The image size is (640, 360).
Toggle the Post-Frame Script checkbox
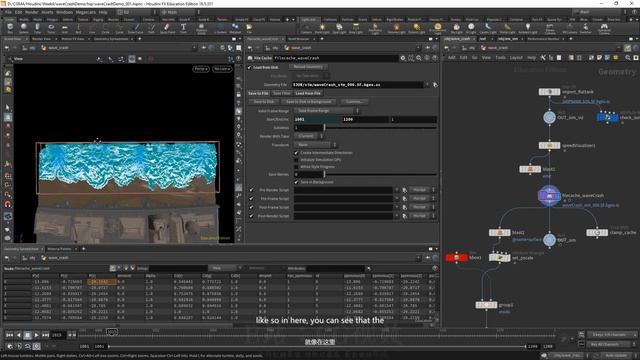tap(251, 207)
